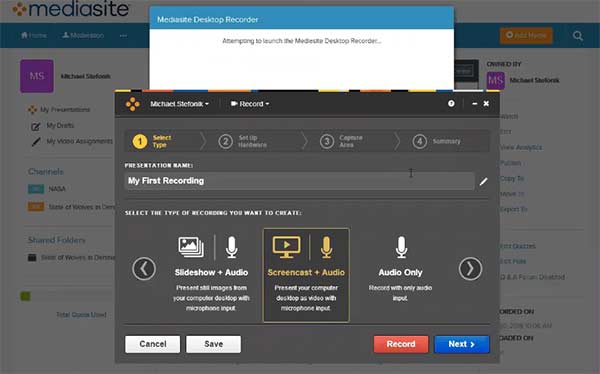Click the Shared Folders heading
Screen dimensions: 600x374
point(57,240)
